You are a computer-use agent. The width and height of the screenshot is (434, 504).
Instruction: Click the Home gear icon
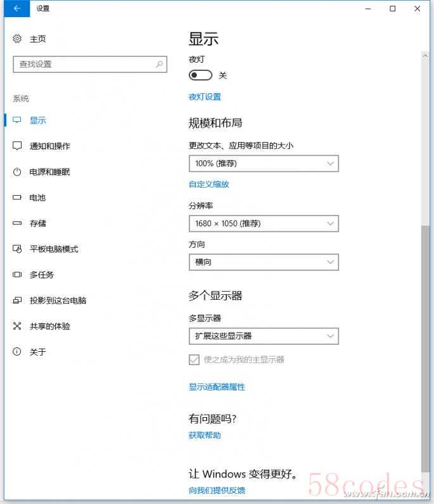click(17, 39)
